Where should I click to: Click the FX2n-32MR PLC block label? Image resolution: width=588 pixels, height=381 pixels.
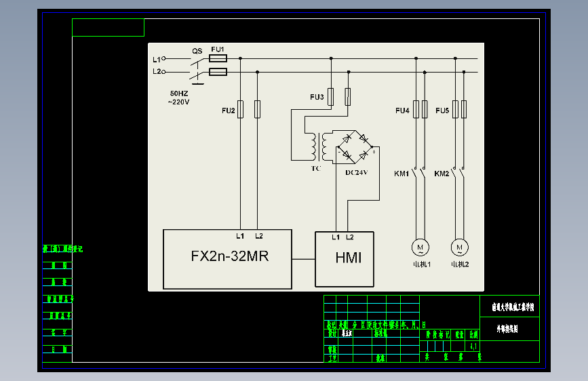(x=229, y=256)
